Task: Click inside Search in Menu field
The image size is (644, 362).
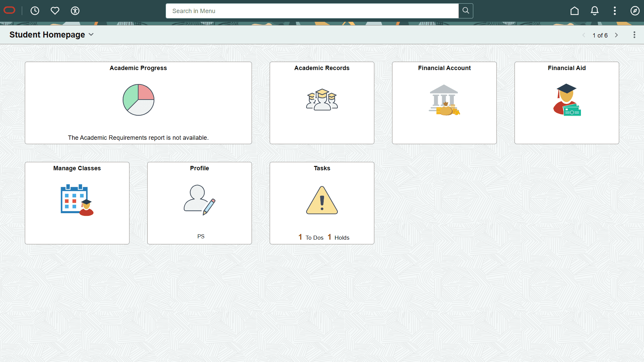Action: point(312,11)
